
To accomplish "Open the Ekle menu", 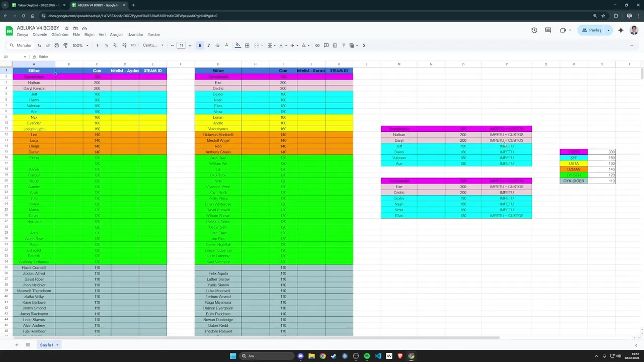I will click(x=76, y=35).
